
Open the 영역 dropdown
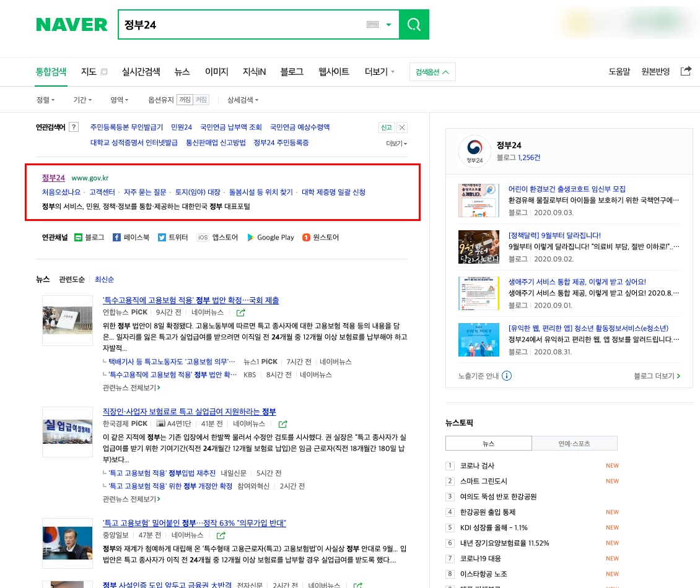119,100
